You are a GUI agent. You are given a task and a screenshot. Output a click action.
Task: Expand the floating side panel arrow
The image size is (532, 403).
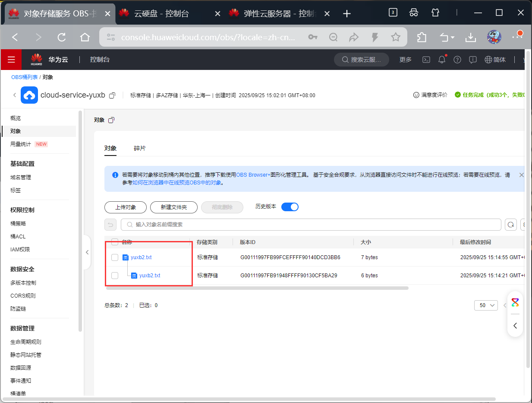tap(515, 326)
